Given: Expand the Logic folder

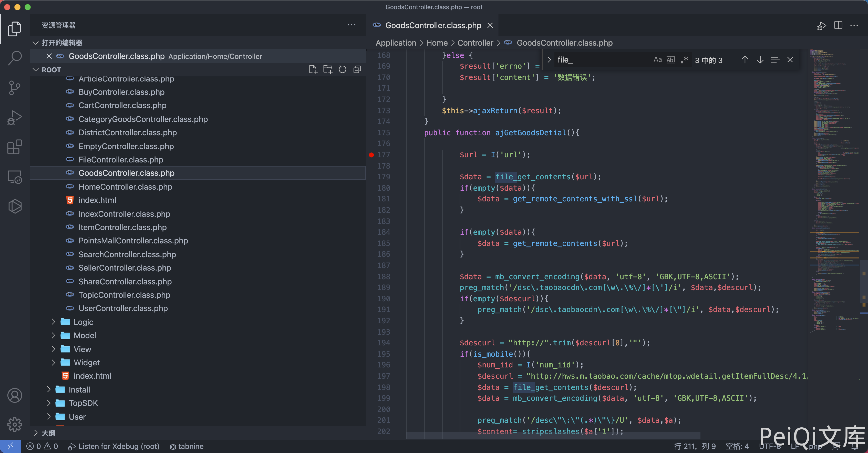Looking at the screenshot, I should click(83, 322).
